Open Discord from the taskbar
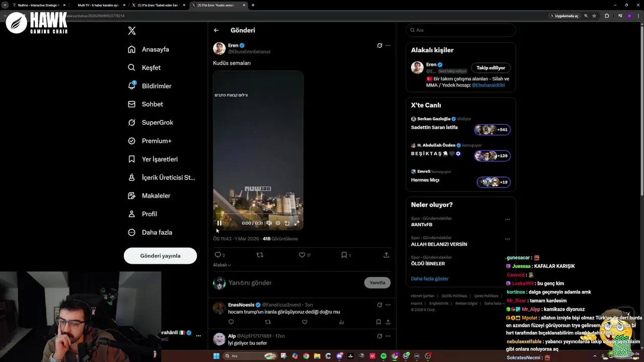 click(340, 356)
